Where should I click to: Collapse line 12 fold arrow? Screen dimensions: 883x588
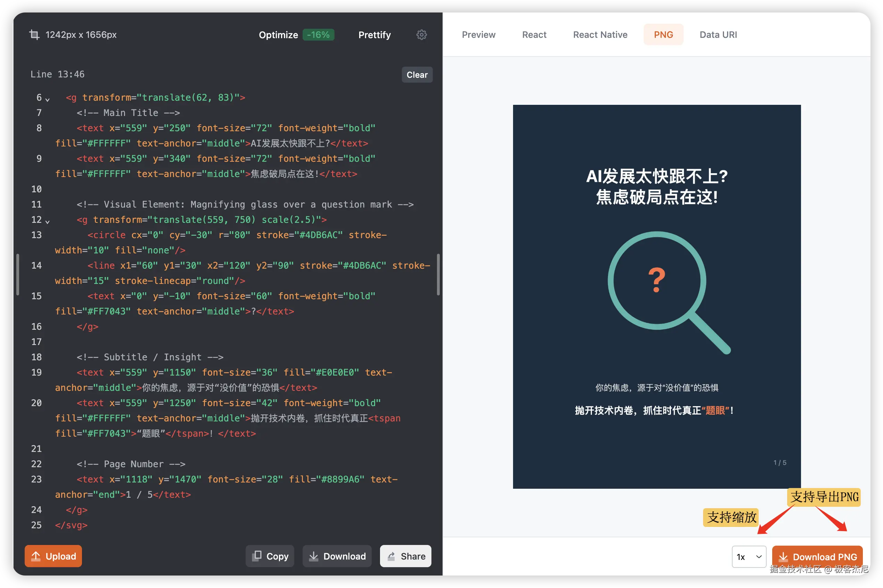point(48,222)
